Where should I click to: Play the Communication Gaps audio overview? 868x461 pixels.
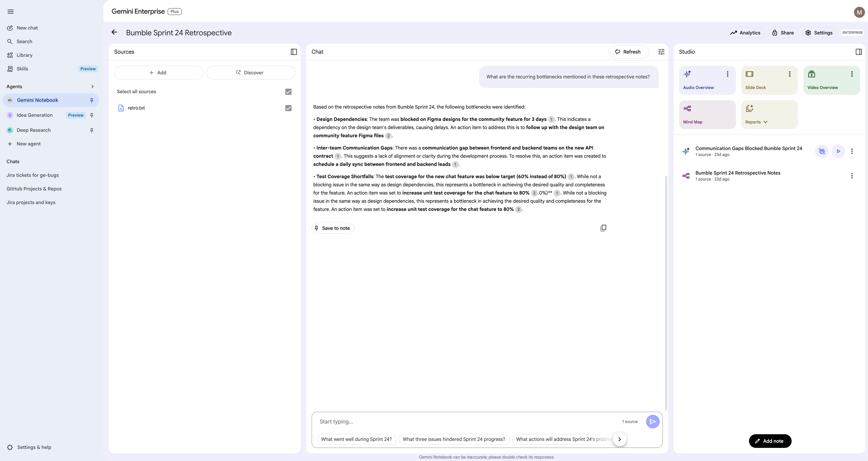pos(838,151)
